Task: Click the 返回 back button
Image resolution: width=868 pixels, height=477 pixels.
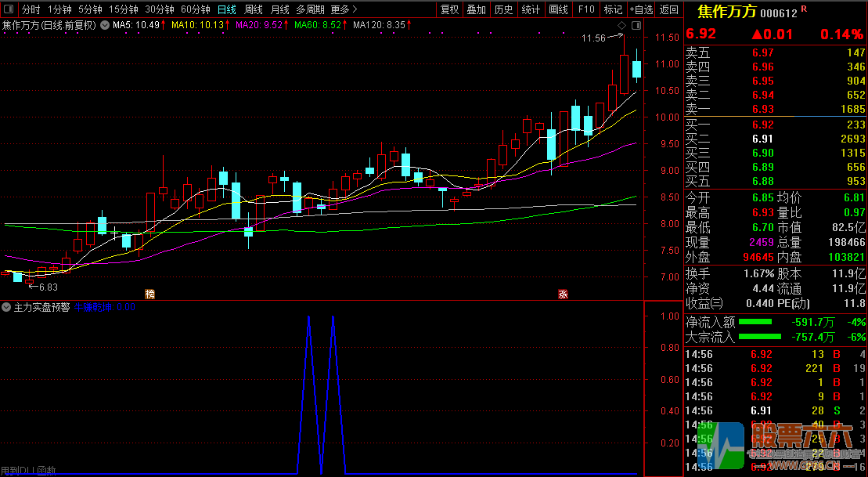Action: pos(669,9)
